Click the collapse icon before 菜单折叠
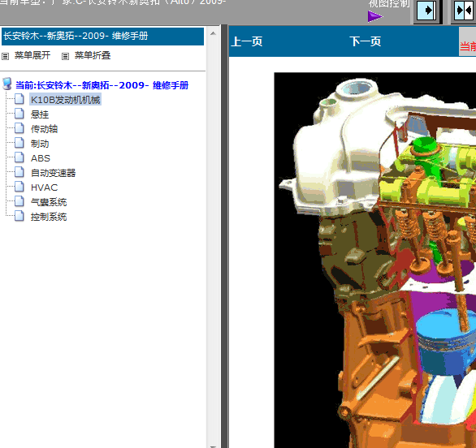 coord(65,57)
